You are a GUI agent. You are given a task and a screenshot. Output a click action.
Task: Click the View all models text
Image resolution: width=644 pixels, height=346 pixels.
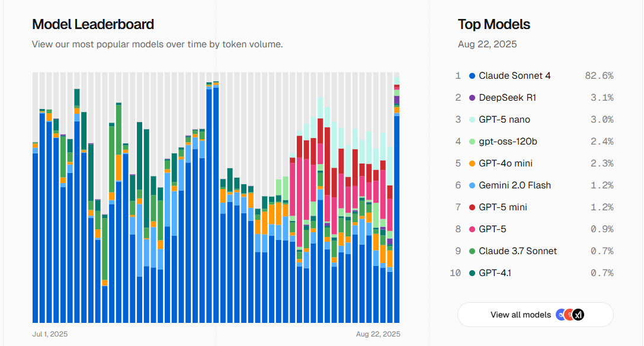(x=520, y=315)
